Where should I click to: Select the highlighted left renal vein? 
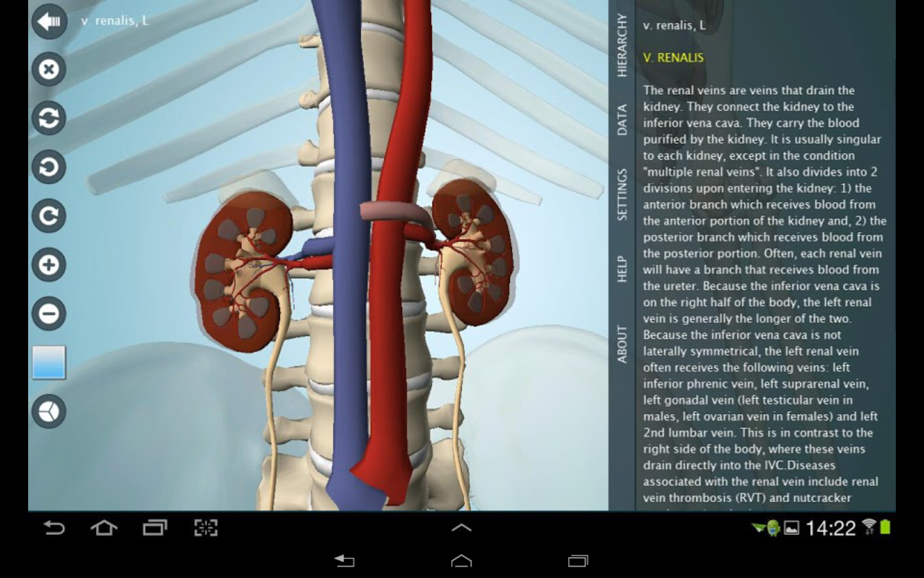pyautogui.click(x=396, y=213)
